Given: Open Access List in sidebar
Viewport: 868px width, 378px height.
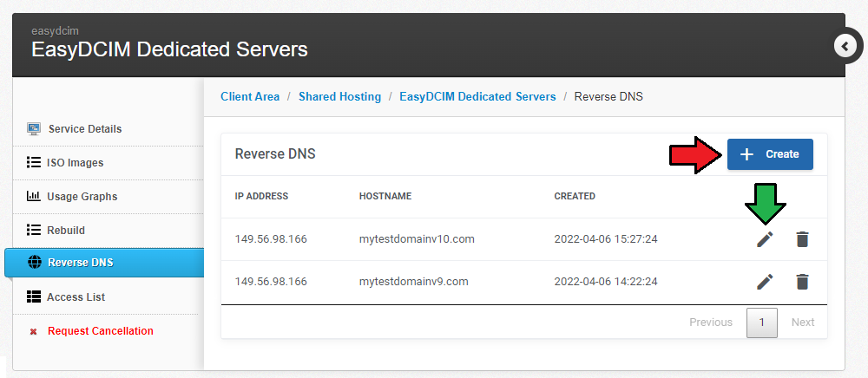Looking at the screenshot, I should 76,297.
